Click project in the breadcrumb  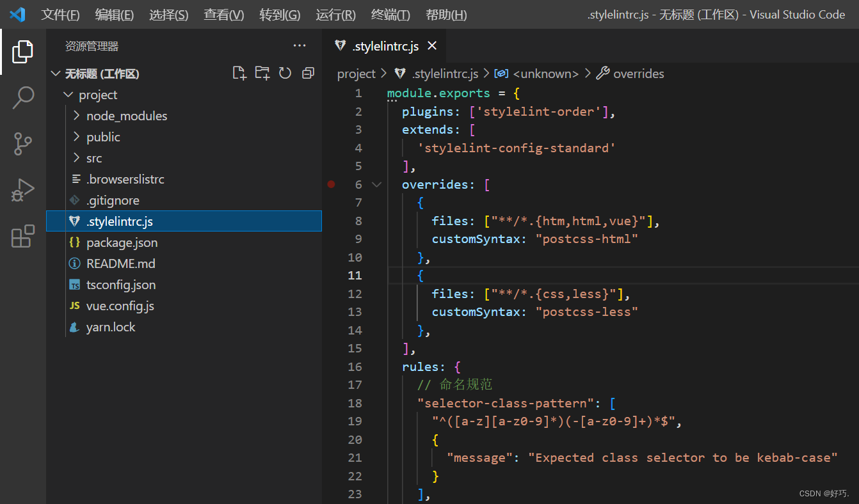(357, 74)
